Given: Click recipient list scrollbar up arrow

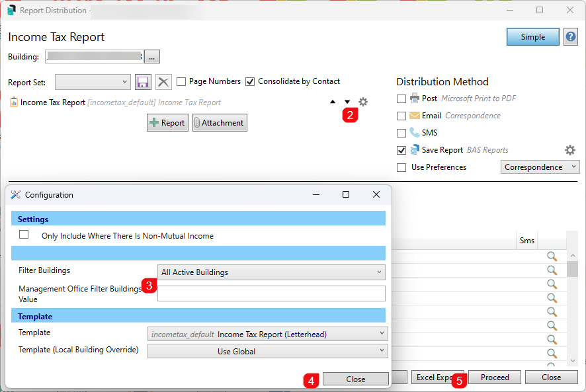Looking at the screenshot, I should click(573, 255).
